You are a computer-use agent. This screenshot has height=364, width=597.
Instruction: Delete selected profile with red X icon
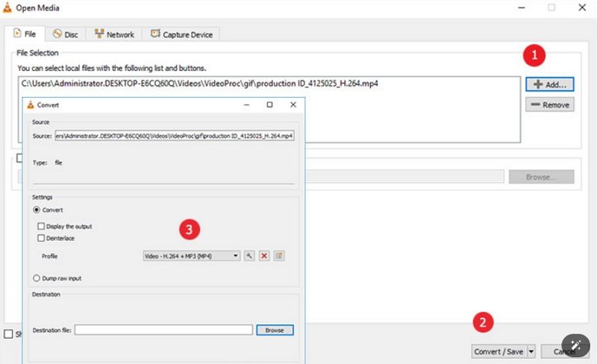[x=264, y=256]
